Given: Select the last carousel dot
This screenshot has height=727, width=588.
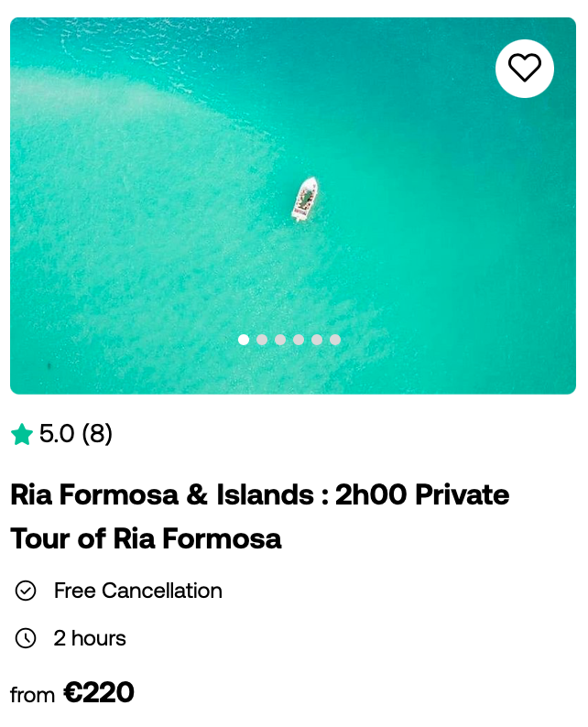Looking at the screenshot, I should coord(335,340).
